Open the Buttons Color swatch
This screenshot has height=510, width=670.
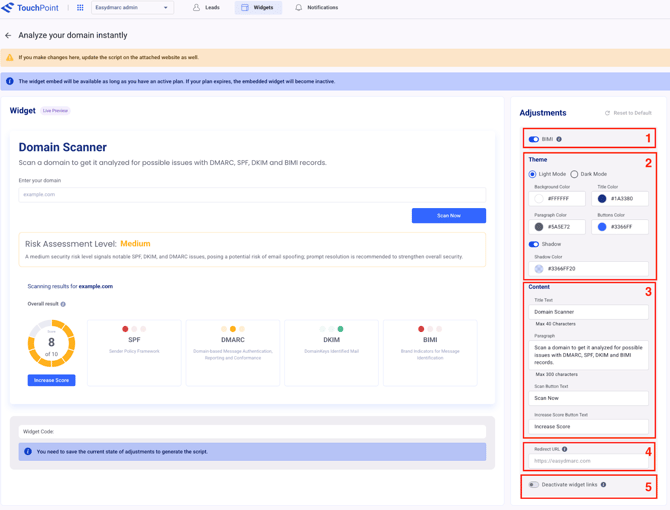click(602, 227)
